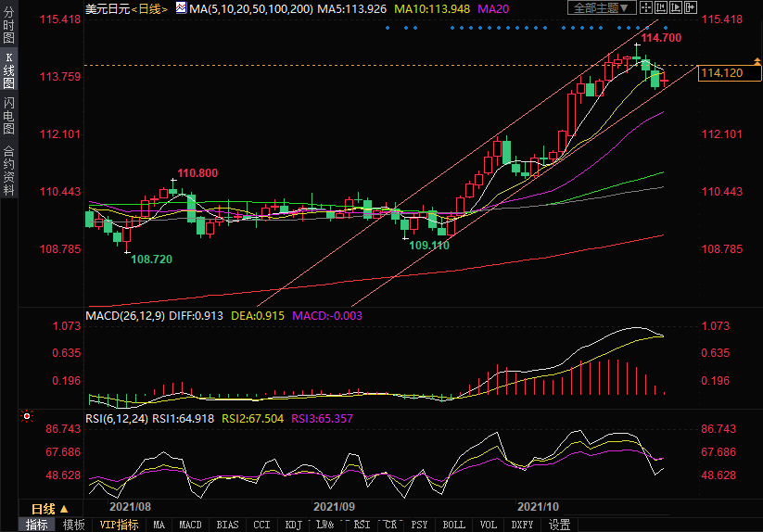
Task: Click the orange price alert arrow icon
Action: [x=757, y=61]
